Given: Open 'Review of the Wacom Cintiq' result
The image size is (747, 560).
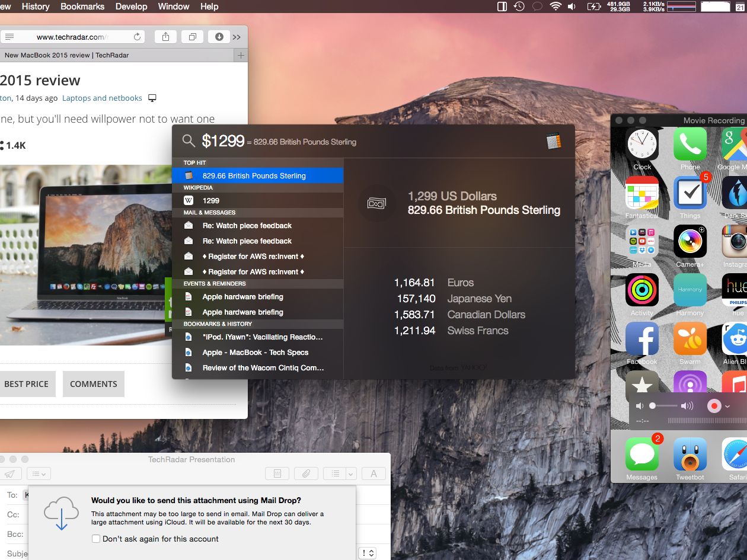Looking at the screenshot, I should 257,367.
